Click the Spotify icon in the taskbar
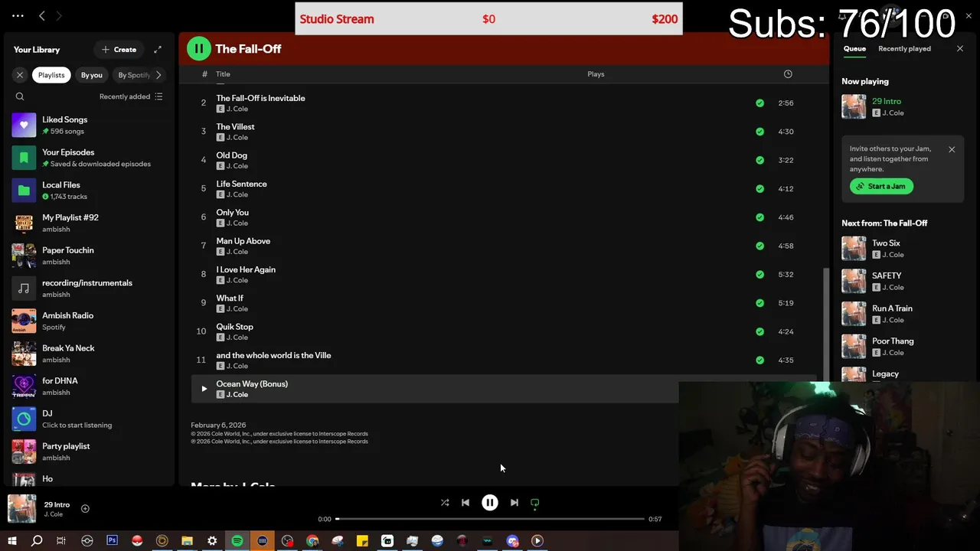 click(x=237, y=541)
